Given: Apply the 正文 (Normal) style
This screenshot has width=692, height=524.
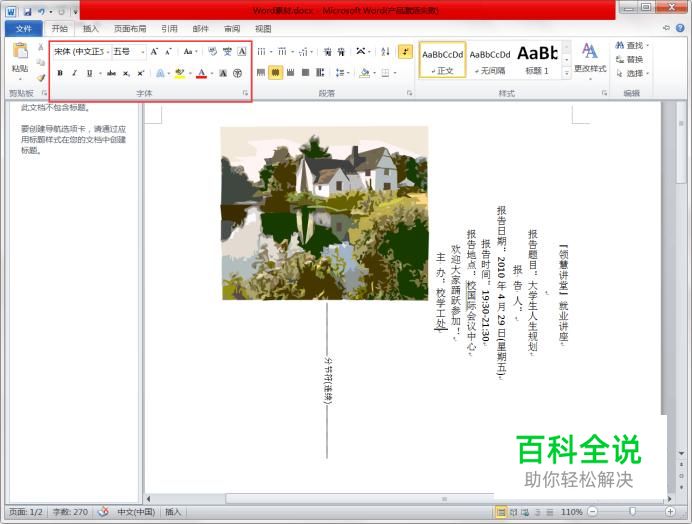Looking at the screenshot, I should click(442, 60).
